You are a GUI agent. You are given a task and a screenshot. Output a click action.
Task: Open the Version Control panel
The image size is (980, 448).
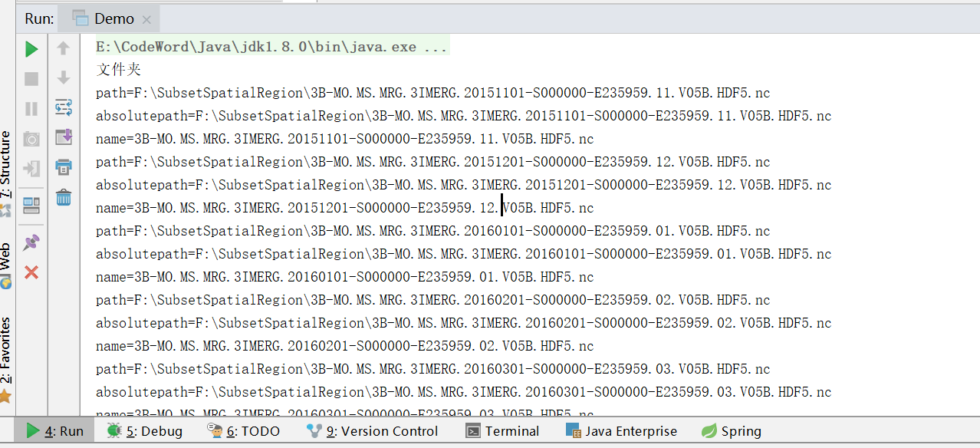(x=373, y=430)
